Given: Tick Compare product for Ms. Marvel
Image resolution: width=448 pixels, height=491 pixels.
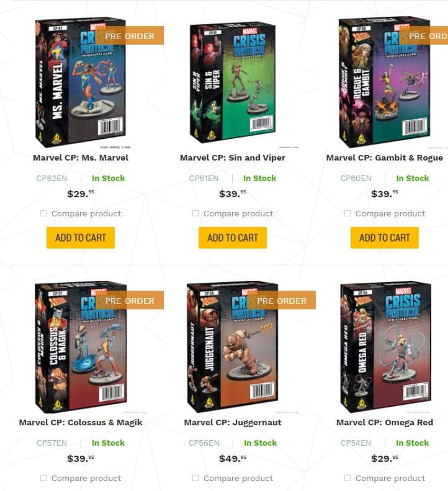Looking at the screenshot, I should pos(43,213).
